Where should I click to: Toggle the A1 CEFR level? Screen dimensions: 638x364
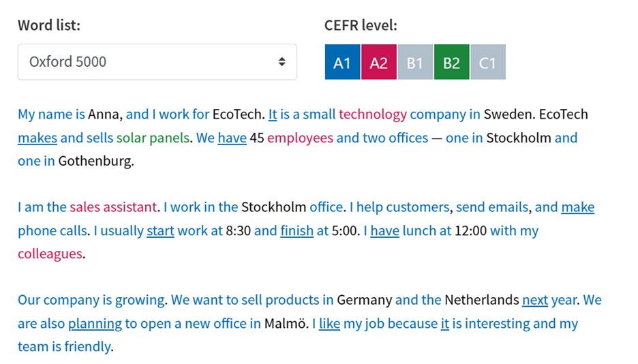342,63
